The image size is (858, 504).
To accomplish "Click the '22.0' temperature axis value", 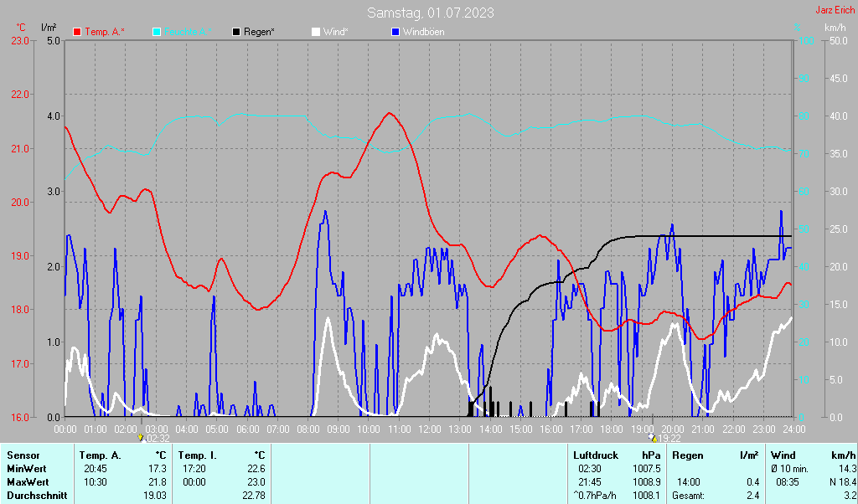I will coord(20,95).
